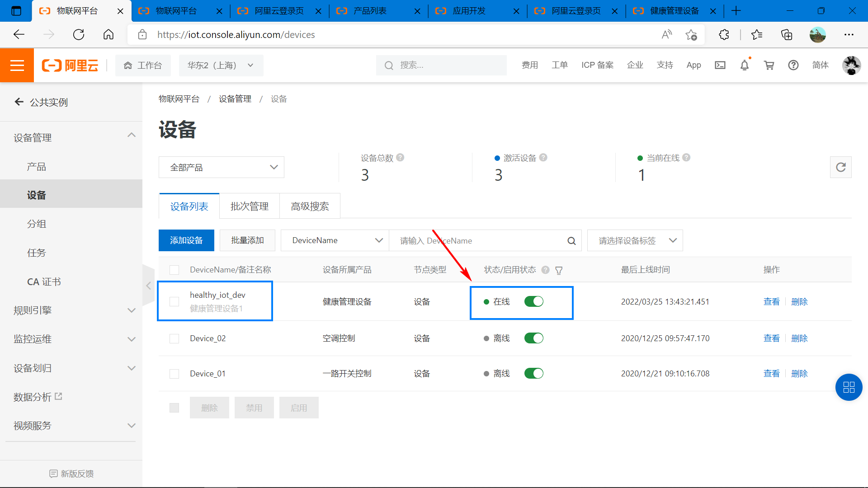This screenshot has height=488, width=868.
Task: Open browser settings ellipsis menu
Action: (849, 35)
